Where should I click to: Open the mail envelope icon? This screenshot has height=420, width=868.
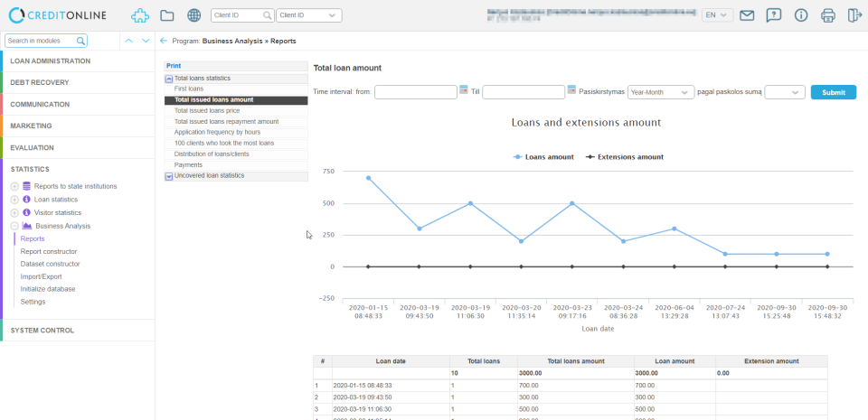[x=747, y=15]
